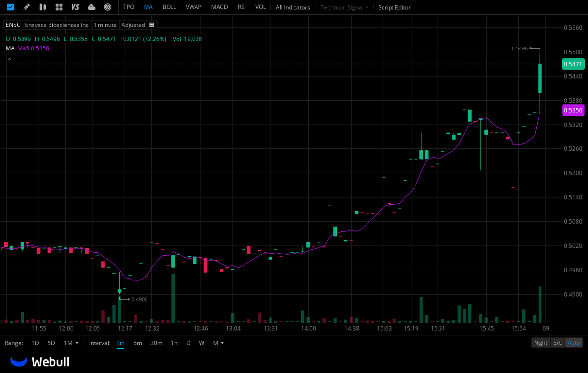Select the 5D range

pos(51,343)
